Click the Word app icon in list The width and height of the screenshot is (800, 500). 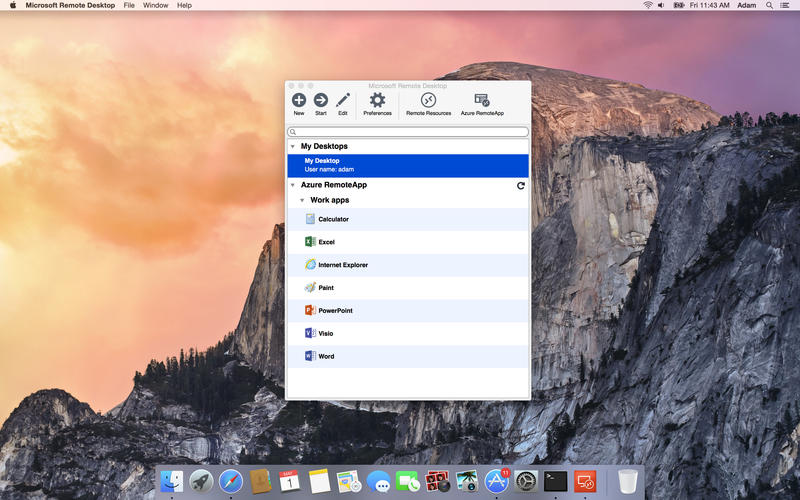point(310,356)
